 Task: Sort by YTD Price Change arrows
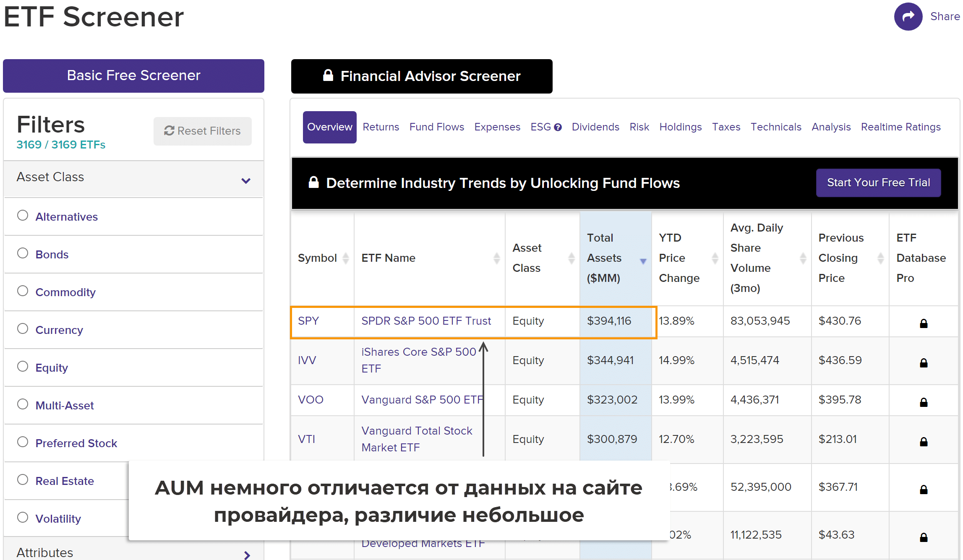(x=715, y=258)
